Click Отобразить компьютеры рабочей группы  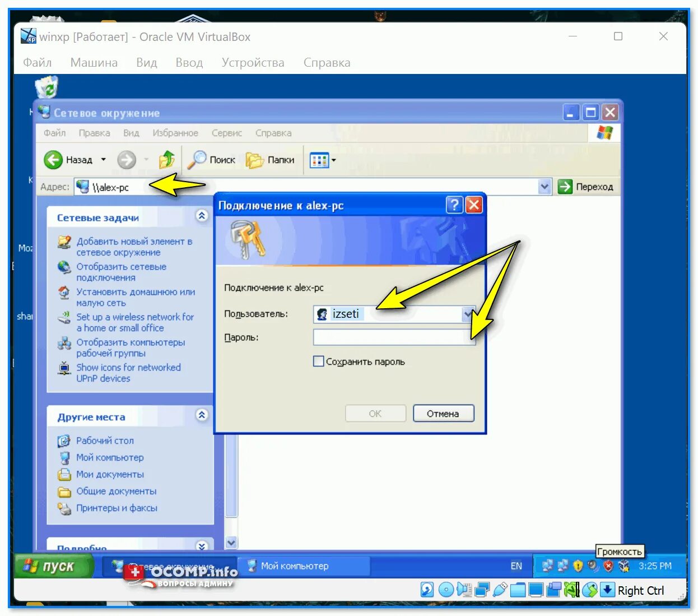[x=131, y=348]
